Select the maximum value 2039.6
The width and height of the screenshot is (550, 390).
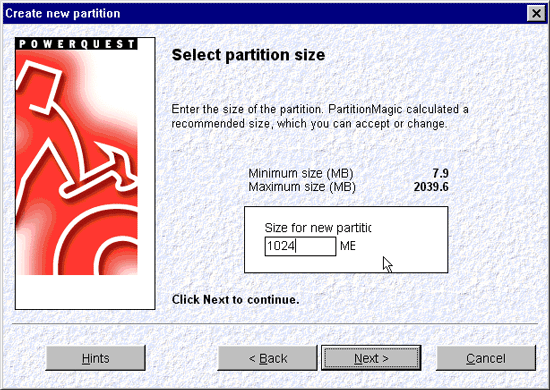point(431,187)
